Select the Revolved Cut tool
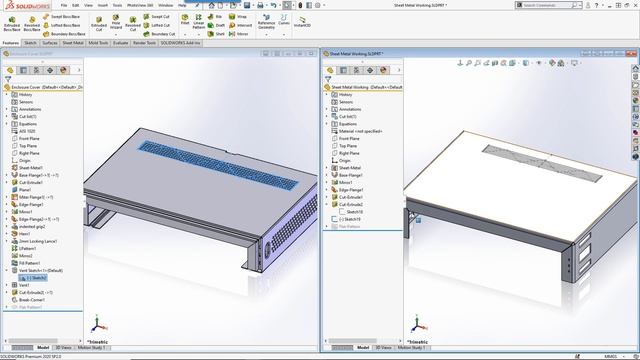 [x=133, y=24]
